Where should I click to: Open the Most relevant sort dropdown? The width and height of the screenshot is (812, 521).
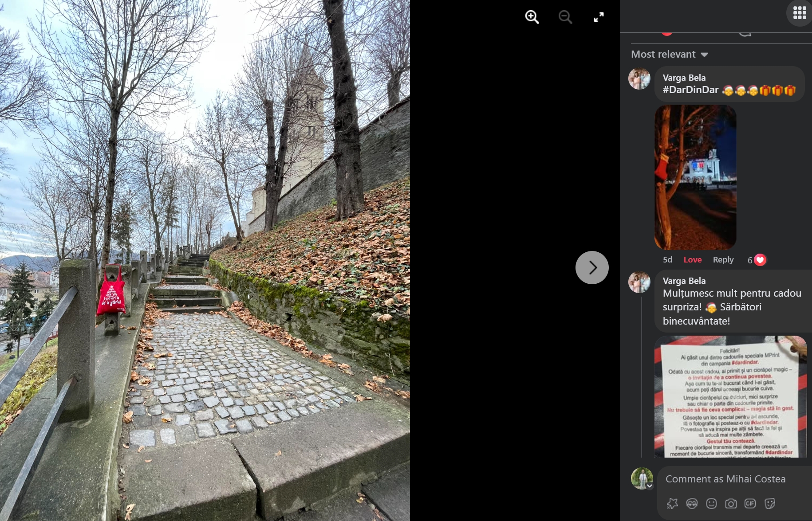(x=669, y=55)
